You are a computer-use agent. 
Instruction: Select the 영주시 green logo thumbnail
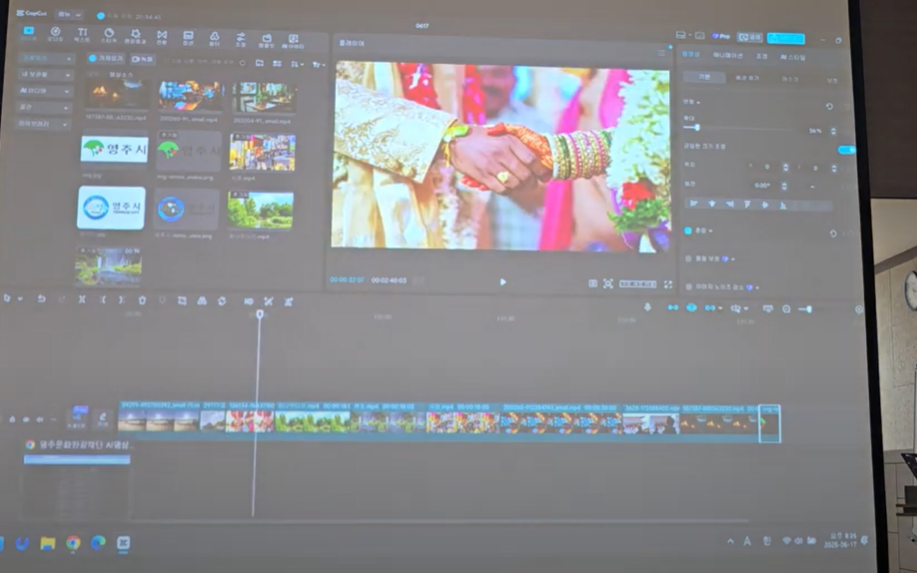pyautogui.click(x=114, y=150)
